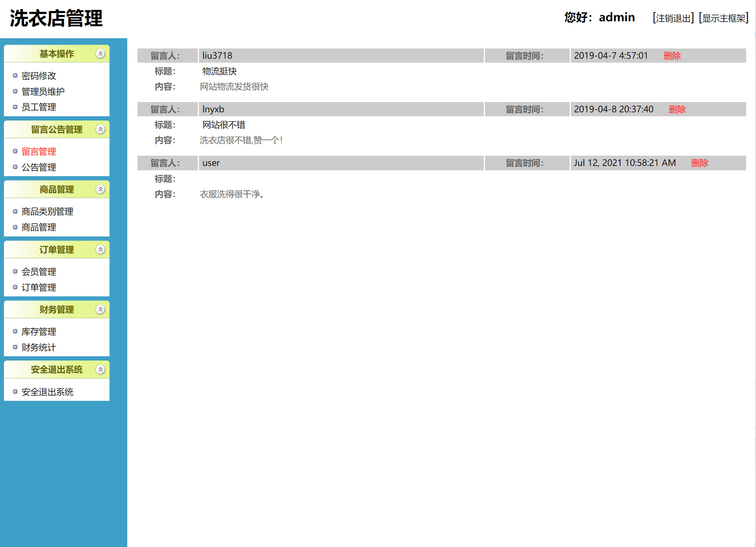The height and width of the screenshot is (547, 756).
Task: Collapse the 安全退出系统 section header arrow
Action: coord(100,369)
